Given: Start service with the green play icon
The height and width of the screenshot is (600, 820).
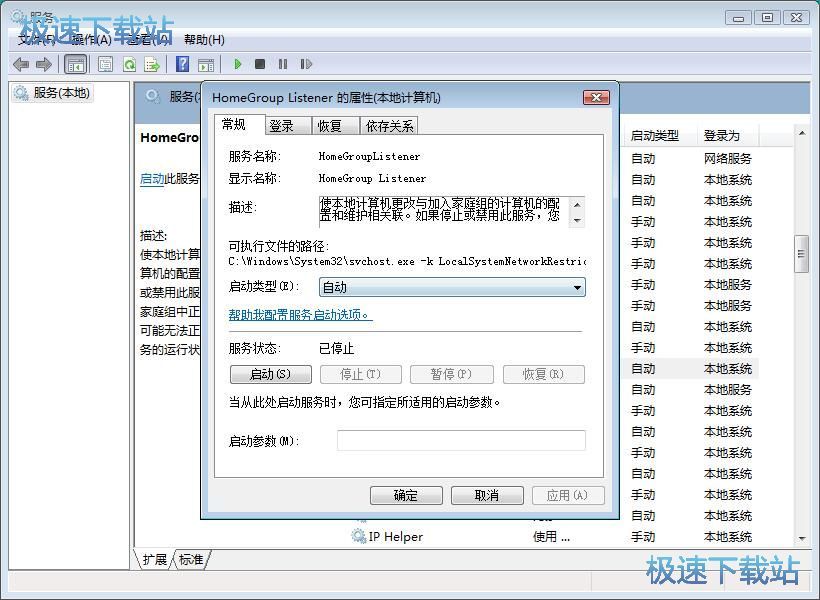Looking at the screenshot, I should 238,64.
